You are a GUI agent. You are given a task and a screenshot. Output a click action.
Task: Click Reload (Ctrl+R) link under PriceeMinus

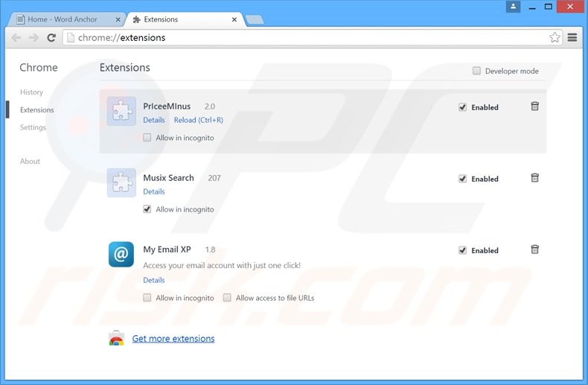[198, 120]
